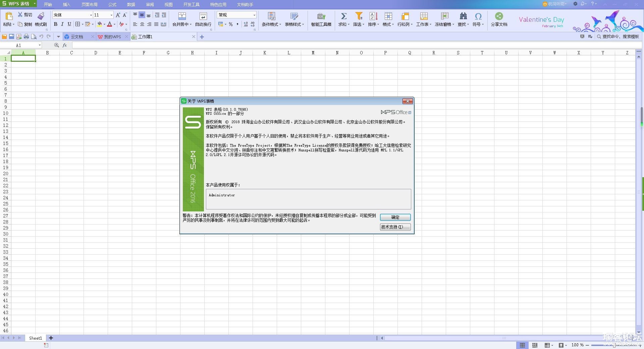Click the Save icon in quick toolbar
Screen dimensions: 644x349
pyautogui.click(x=12, y=37)
